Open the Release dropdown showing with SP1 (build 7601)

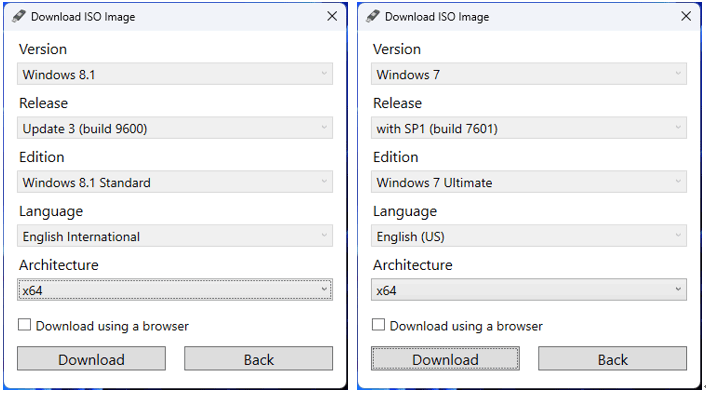click(529, 128)
